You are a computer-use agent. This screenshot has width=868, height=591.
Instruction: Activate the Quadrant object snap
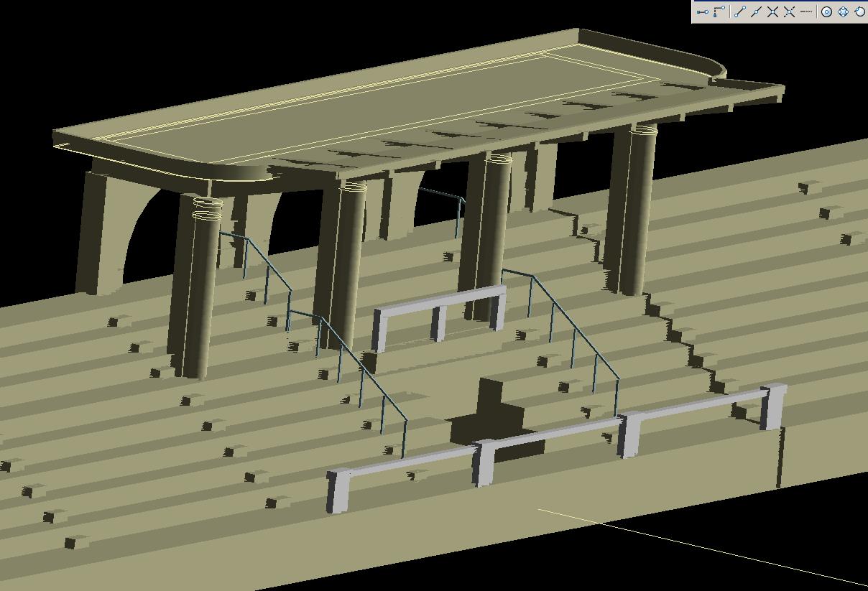[843, 11]
